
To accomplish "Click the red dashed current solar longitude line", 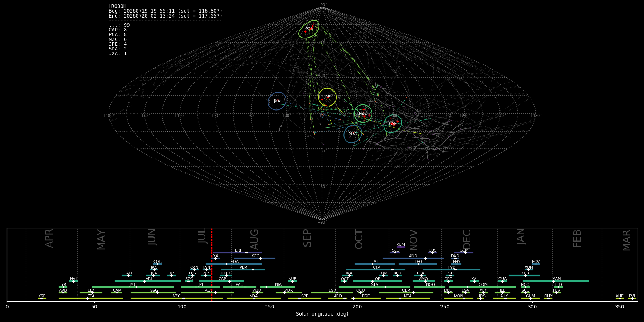I will click(212, 264).
